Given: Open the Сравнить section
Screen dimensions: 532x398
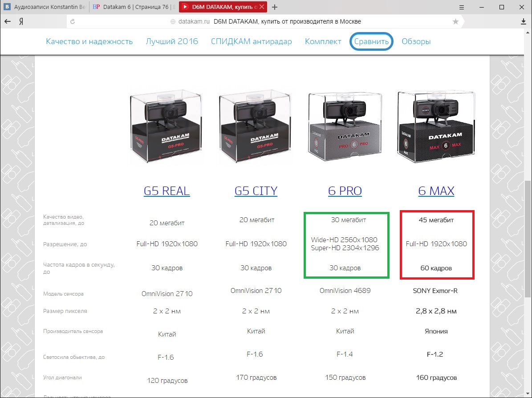Looking at the screenshot, I should point(372,41).
